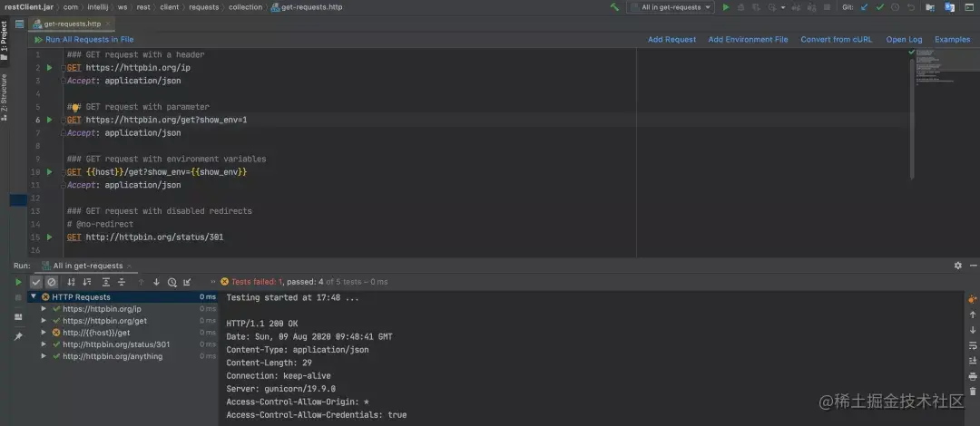Toggle Scroll to End in the console
Viewport: 980px width, 426px height.
tap(973, 361)
